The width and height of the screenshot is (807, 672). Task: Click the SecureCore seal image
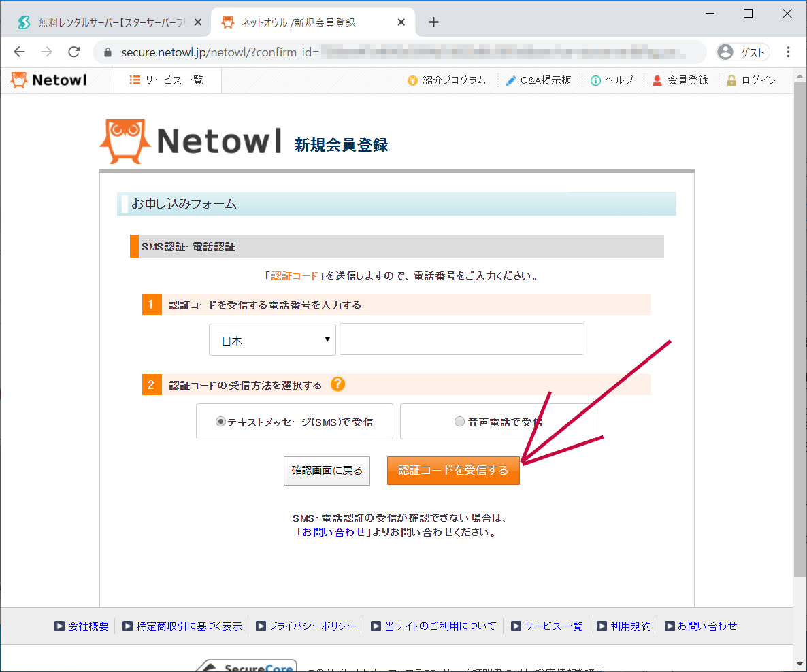pyautogui.click(x=247, y=666)
